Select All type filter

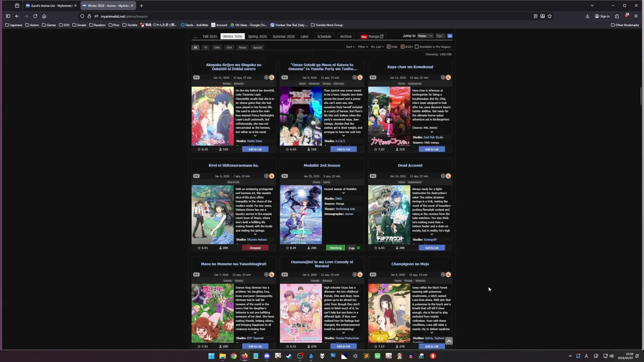(195, 47)
